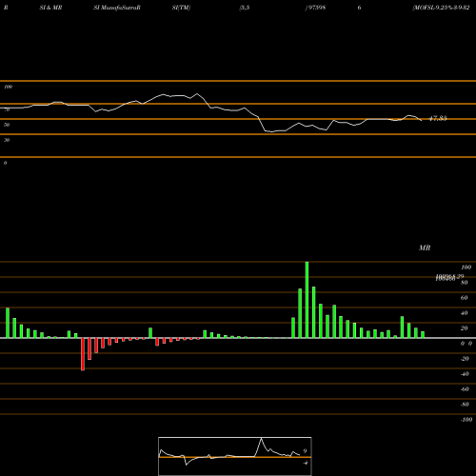Select the 'SI(TM)' header label
This screenshot has height=476, width=476.
181,8
